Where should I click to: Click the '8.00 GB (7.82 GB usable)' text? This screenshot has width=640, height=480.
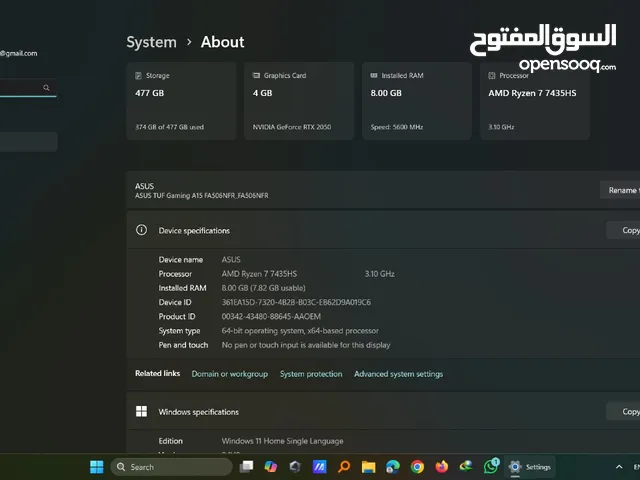(x=263, y=288)
